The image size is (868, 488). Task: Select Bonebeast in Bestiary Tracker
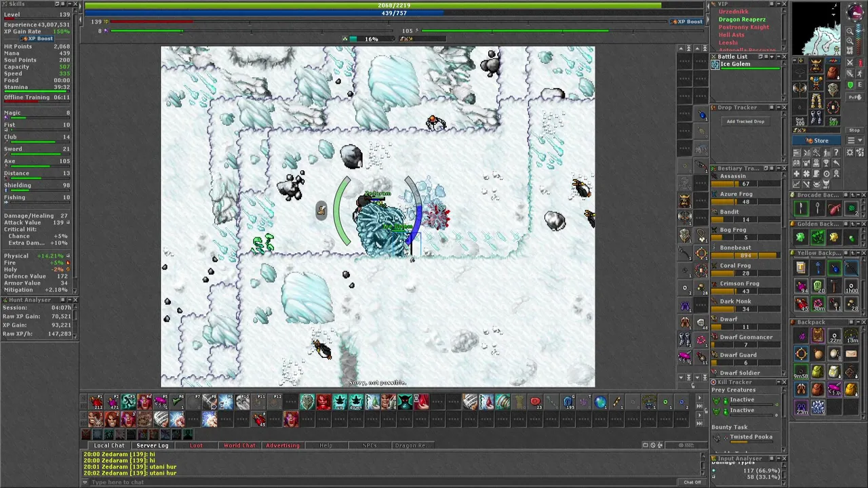(745, 251)
